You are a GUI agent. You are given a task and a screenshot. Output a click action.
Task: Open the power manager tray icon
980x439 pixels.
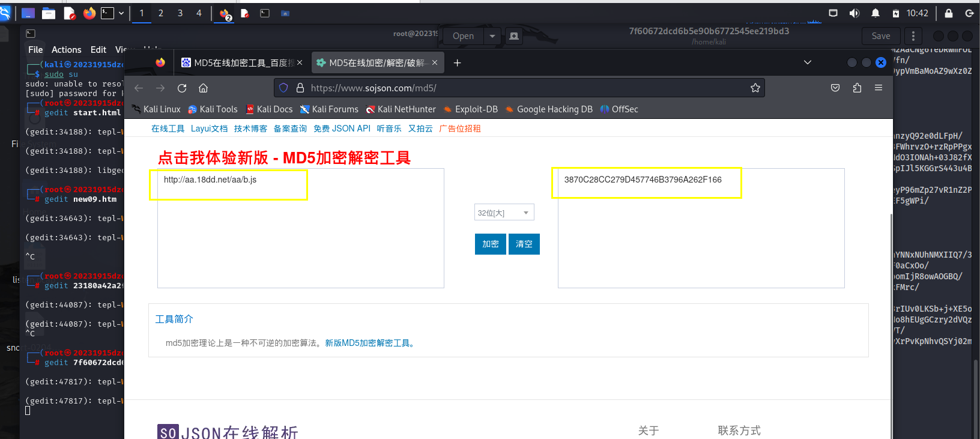[896, 13]
